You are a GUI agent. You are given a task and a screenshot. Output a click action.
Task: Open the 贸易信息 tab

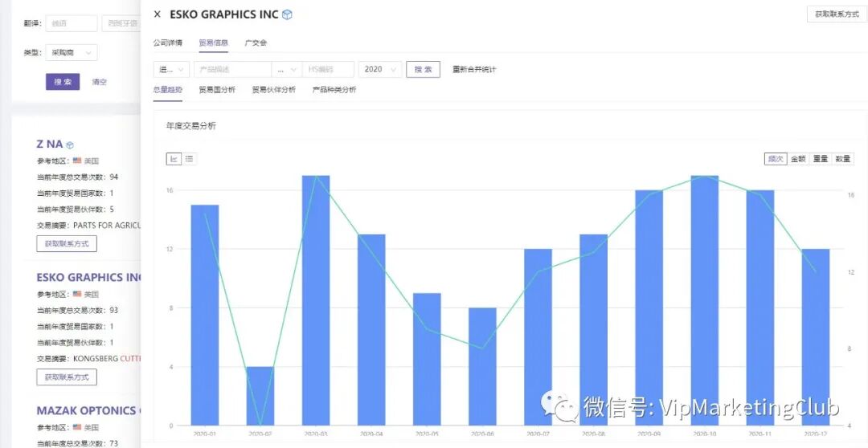pyautogui.click(x=213, y=42)
